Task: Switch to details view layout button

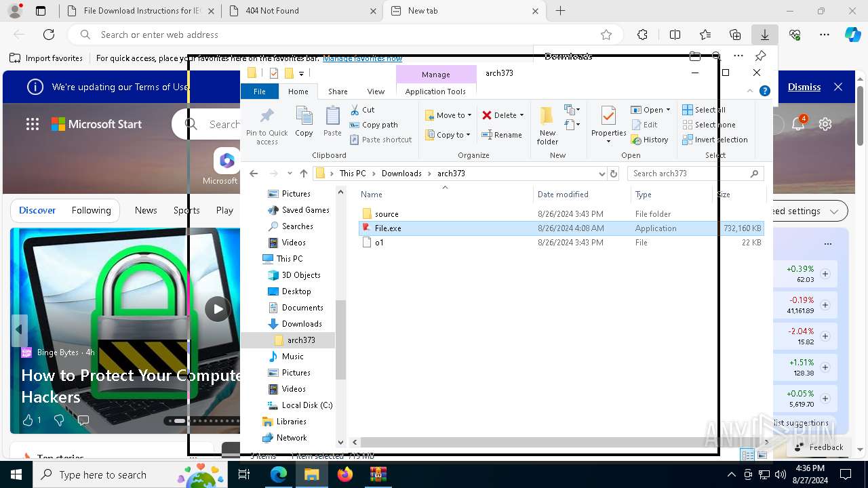Action: (x=747, y=455)
